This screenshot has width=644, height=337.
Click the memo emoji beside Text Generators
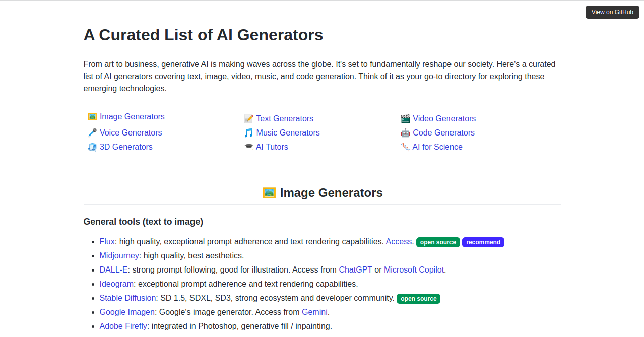[248, 119]
